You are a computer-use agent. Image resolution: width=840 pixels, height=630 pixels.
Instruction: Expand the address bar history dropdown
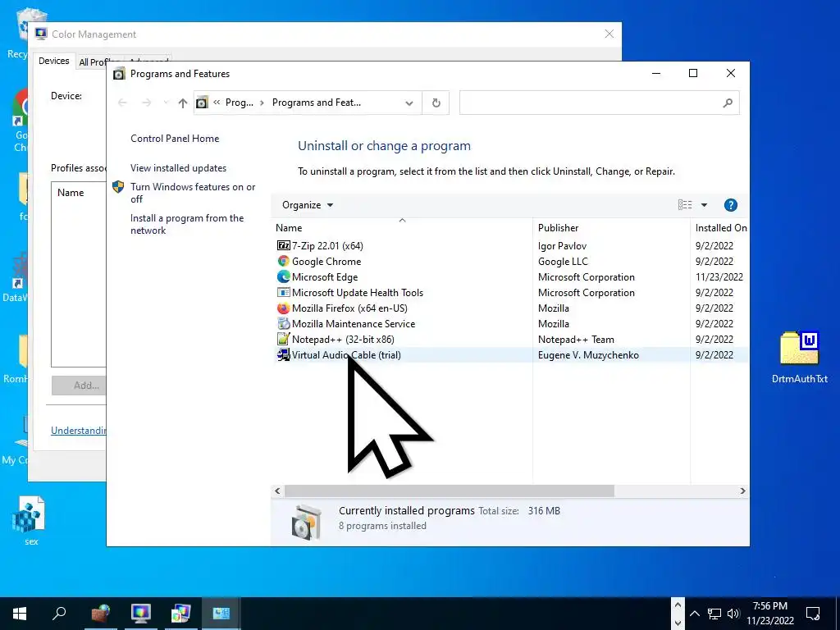pos(409,103)
